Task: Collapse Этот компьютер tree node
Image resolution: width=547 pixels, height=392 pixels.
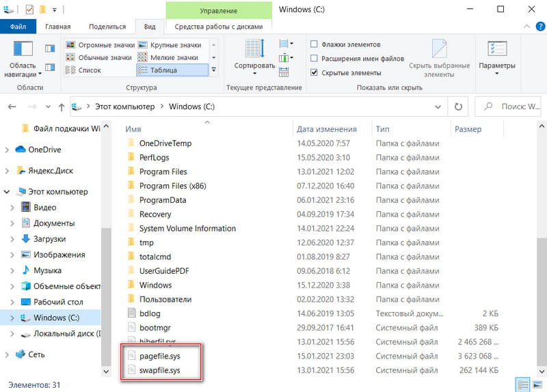Action: tap(7, 192)
